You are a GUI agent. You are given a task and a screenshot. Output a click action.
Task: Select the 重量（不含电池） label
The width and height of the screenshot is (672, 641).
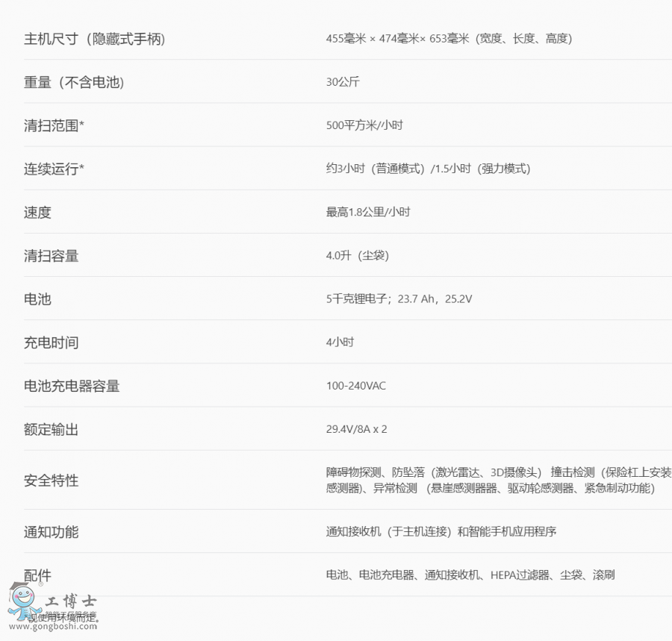74,82
